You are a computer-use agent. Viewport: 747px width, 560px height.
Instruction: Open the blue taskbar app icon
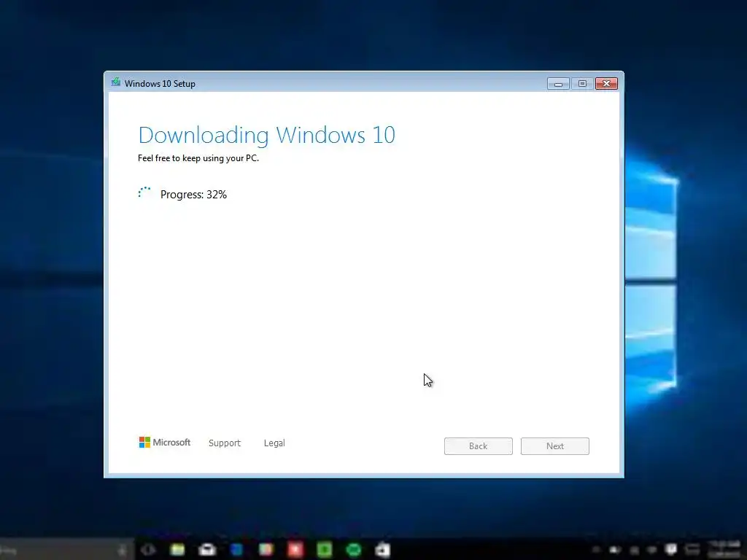[x=236, y=550]
